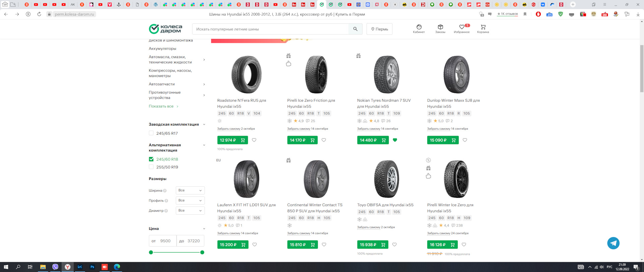Open the Профиль profile dropdown

pos(190,200)
